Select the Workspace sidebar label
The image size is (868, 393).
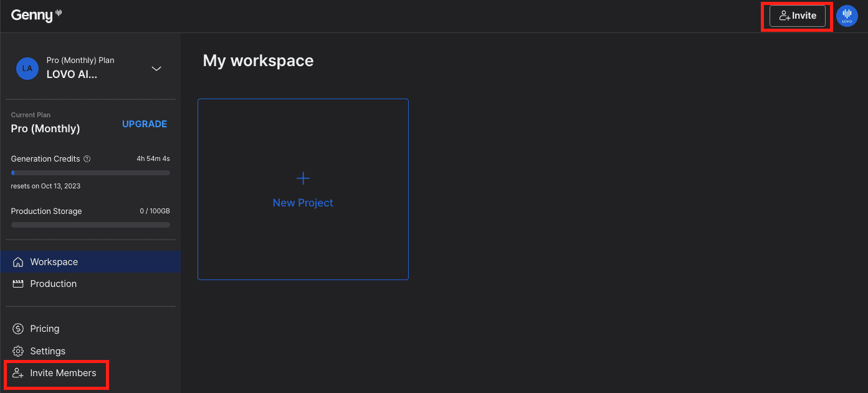point(54,262)
